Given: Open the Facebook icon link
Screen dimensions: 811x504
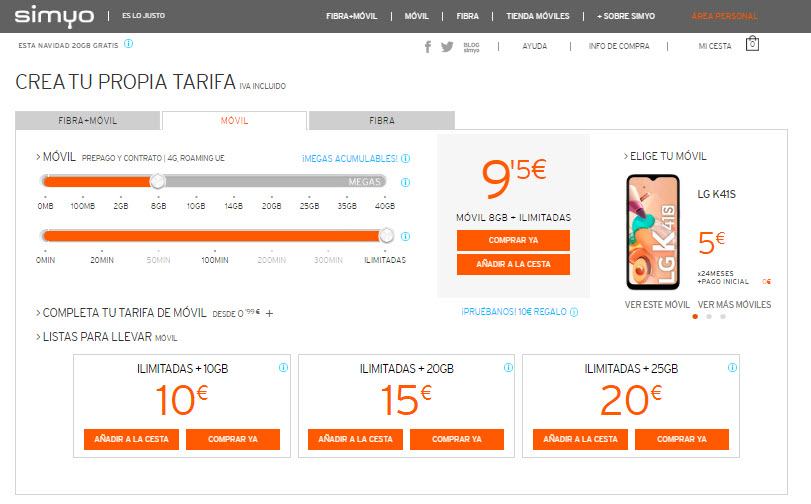Looking at the screenshot, I should [428, 46].
